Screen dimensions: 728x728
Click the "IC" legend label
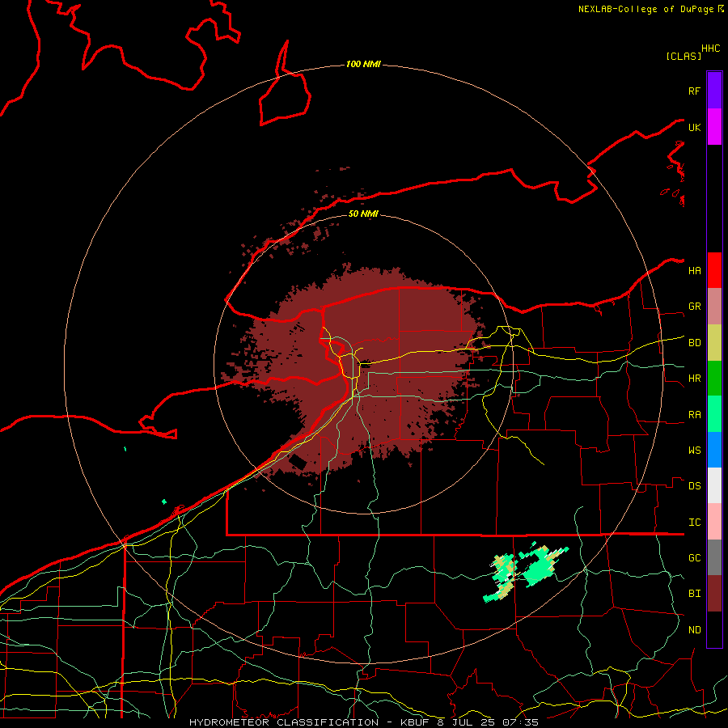click(x=694, y=523)
